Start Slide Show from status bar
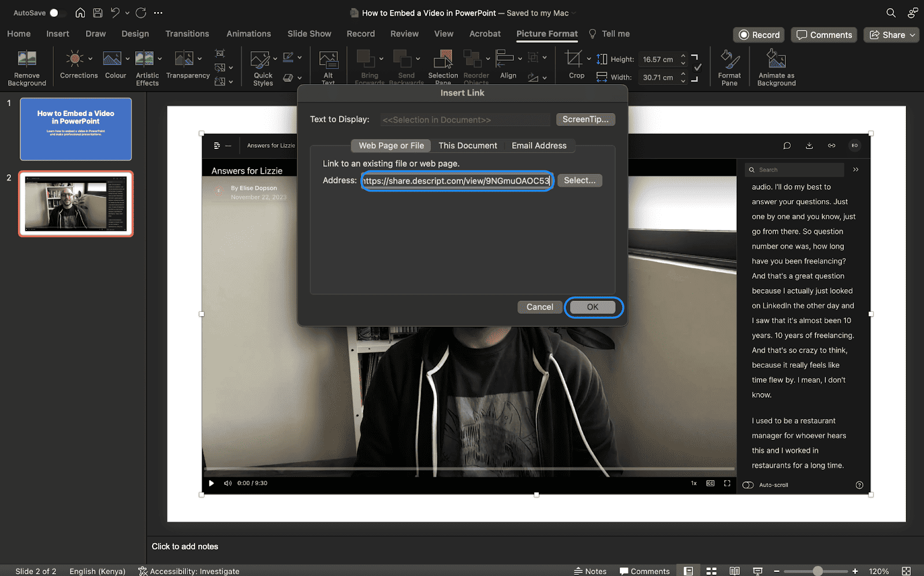 [758, 571]
